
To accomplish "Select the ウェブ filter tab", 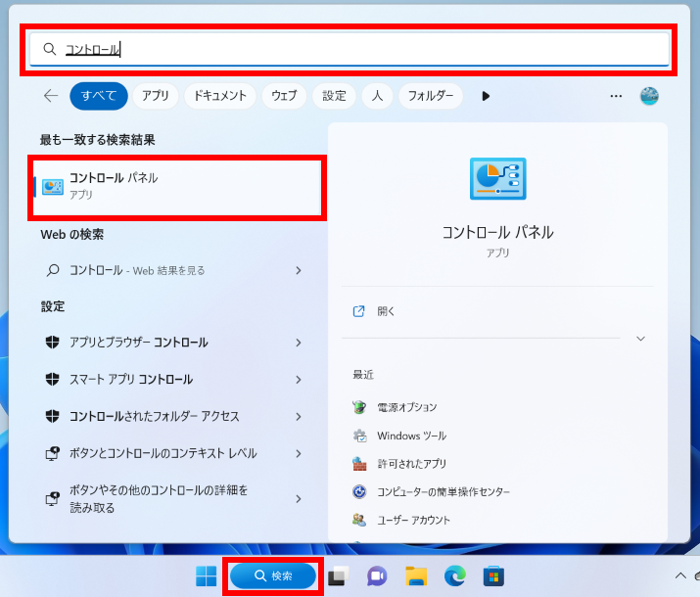I will [x=284, y=96].
